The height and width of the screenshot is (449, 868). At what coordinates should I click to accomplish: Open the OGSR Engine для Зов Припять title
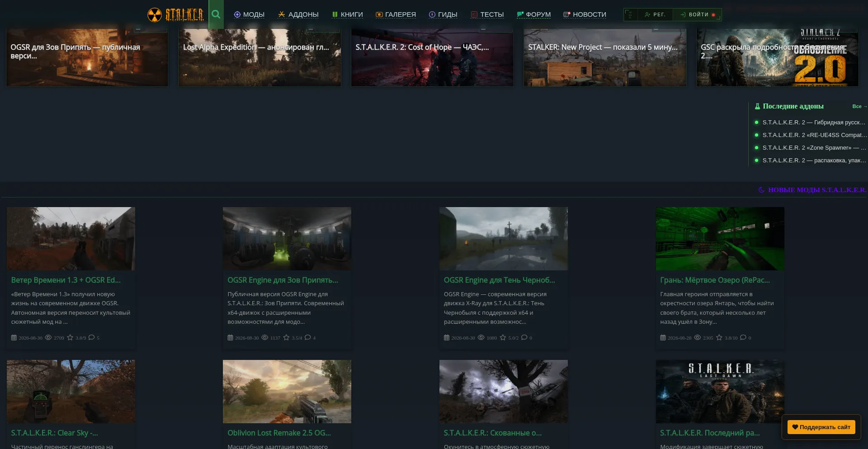[283, 280]
